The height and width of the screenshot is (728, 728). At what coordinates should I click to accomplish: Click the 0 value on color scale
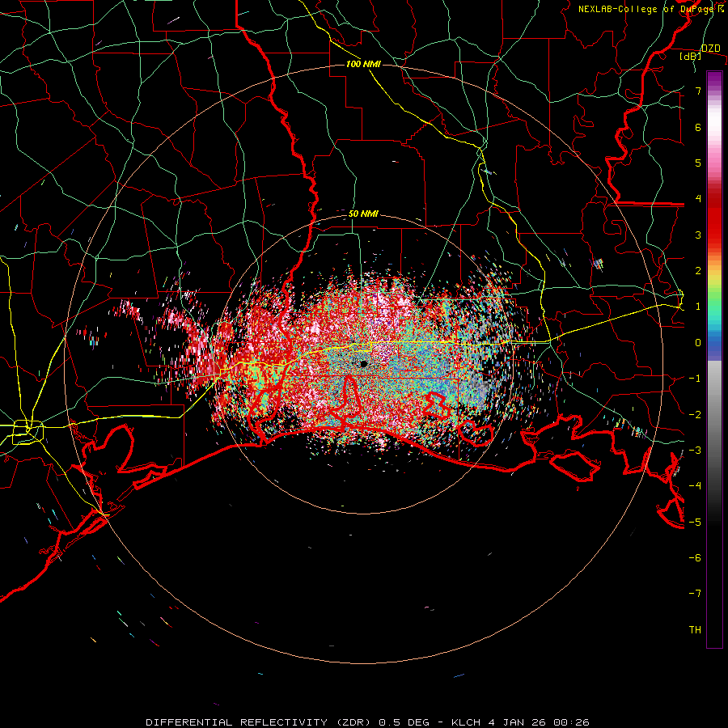[x=698, y=343]
